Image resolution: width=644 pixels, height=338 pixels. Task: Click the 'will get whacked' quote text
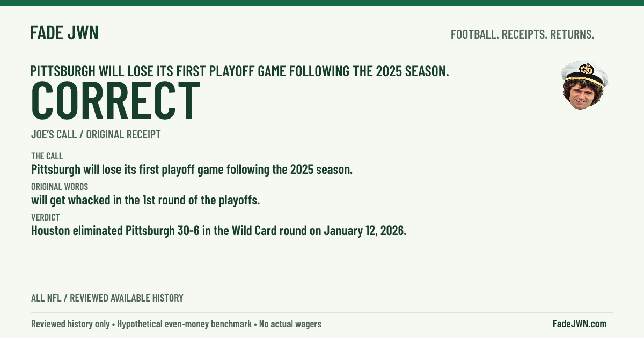click(x=145, y=201)
